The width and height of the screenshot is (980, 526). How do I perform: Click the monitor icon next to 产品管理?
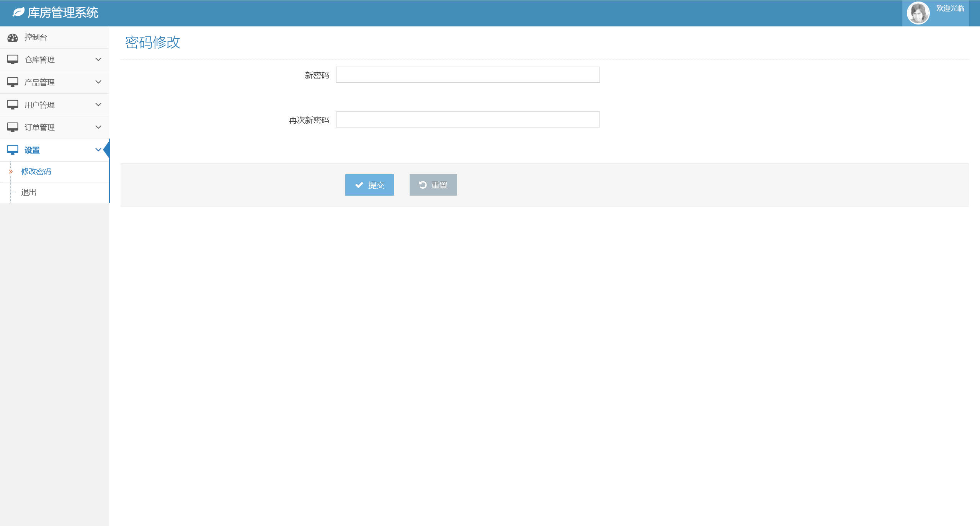click(13, 82)
